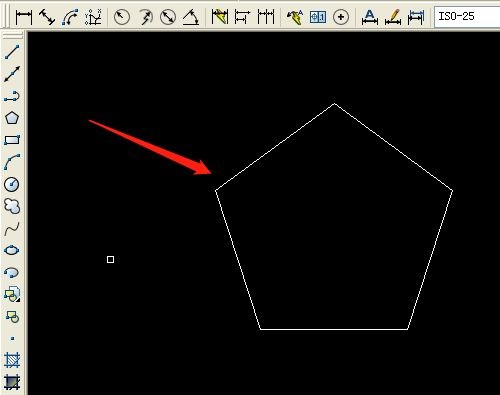Open the Tolerance tool

[x=318, y=17]
